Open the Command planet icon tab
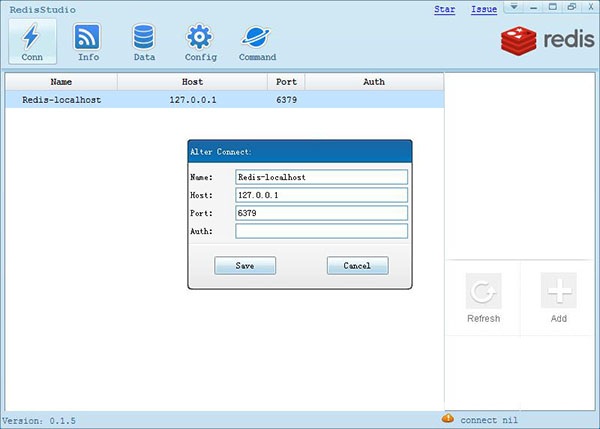This screenshot has height=429, width=600. [257, 42]
